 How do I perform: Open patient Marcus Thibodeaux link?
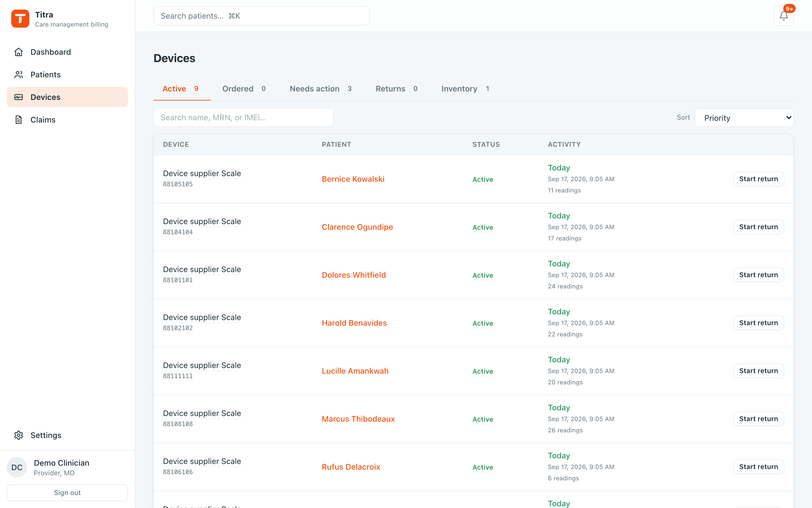coord(358,419)
